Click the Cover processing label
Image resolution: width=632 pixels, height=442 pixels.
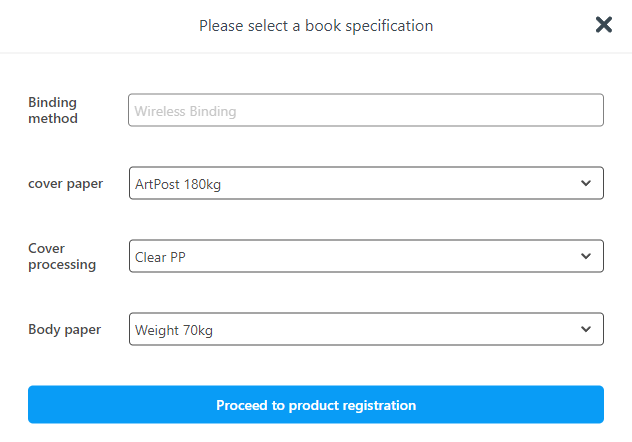[x=62, y=257]
